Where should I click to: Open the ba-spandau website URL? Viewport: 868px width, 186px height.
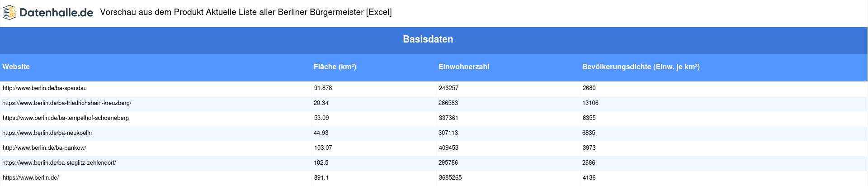pyautogui.click(x=44, y=88)
